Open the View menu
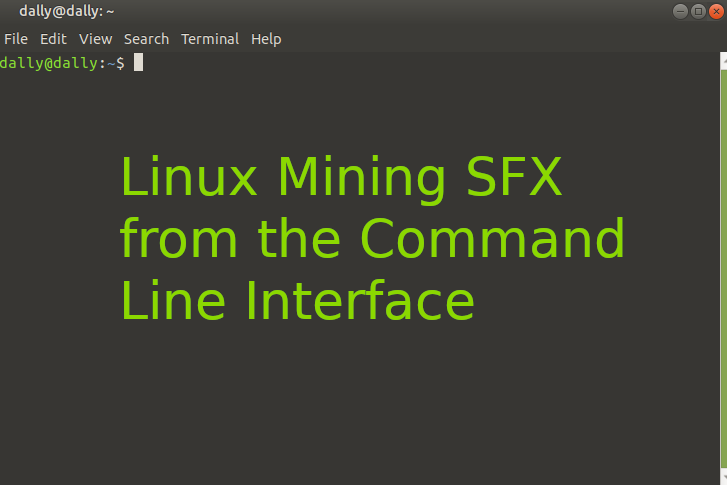Screen dimensions: 727x485 pyautogui.click(x=96, y=39)
